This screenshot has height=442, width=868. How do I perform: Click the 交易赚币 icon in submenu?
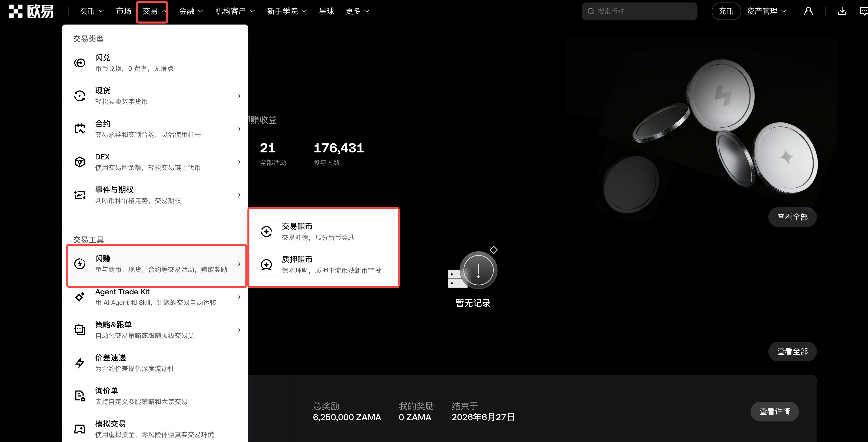point(266,232)
